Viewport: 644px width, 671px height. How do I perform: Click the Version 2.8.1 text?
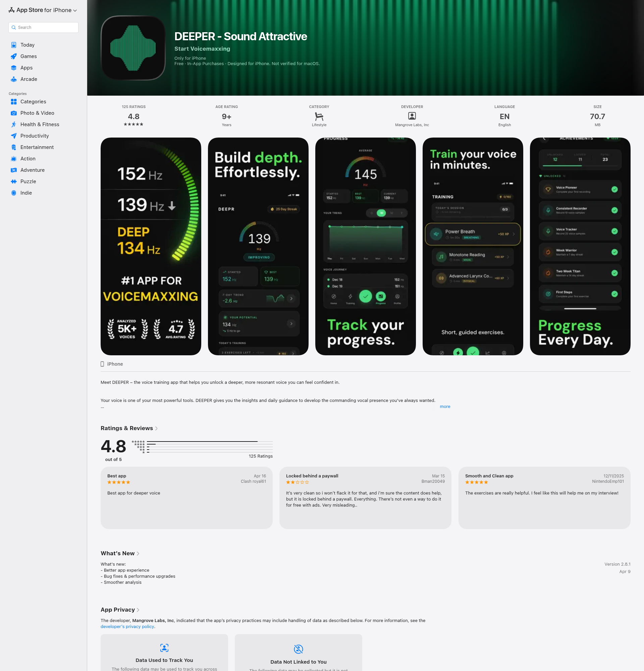(617, 564)
